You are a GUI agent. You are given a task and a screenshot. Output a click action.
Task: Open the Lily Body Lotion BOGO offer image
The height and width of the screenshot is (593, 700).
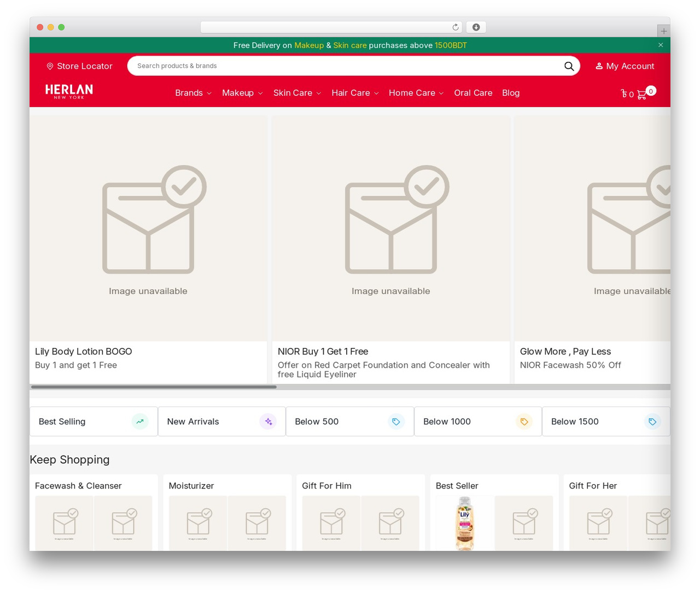click(148, 229)
